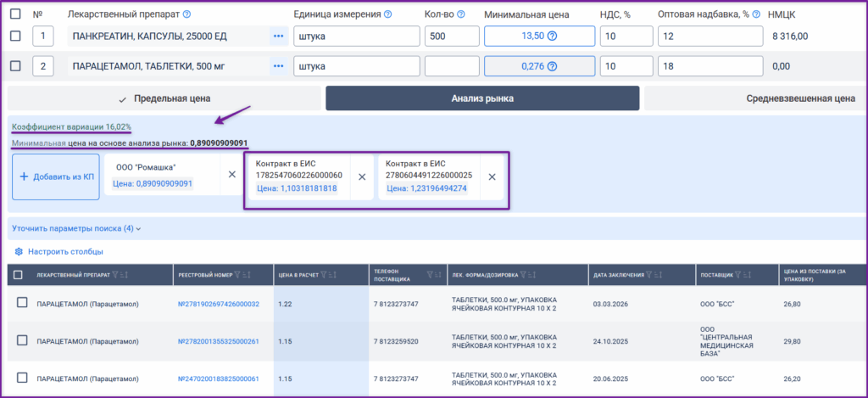Viewport: 868px width, 398px height.
Task: Toggle select-all checkbox in contracts table header
Action: (x=18, y=274)
